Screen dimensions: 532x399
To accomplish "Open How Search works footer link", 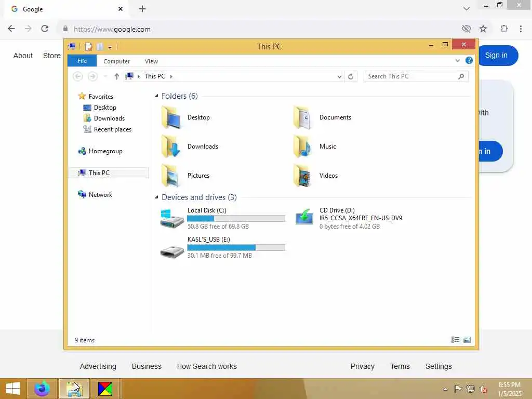I will coord(207,366).
